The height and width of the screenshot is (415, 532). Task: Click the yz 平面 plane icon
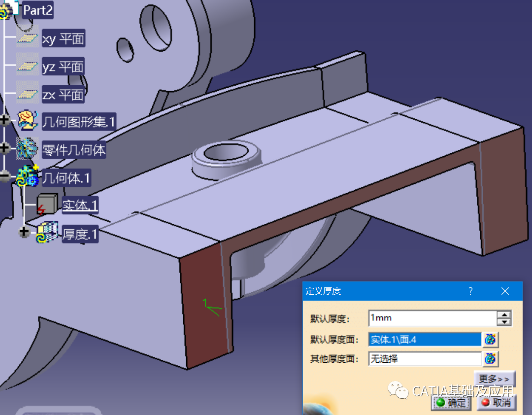tap(28, 66)
